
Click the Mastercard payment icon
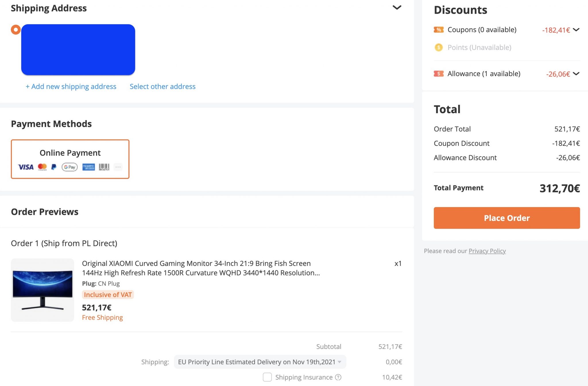(x=42, y=167)
